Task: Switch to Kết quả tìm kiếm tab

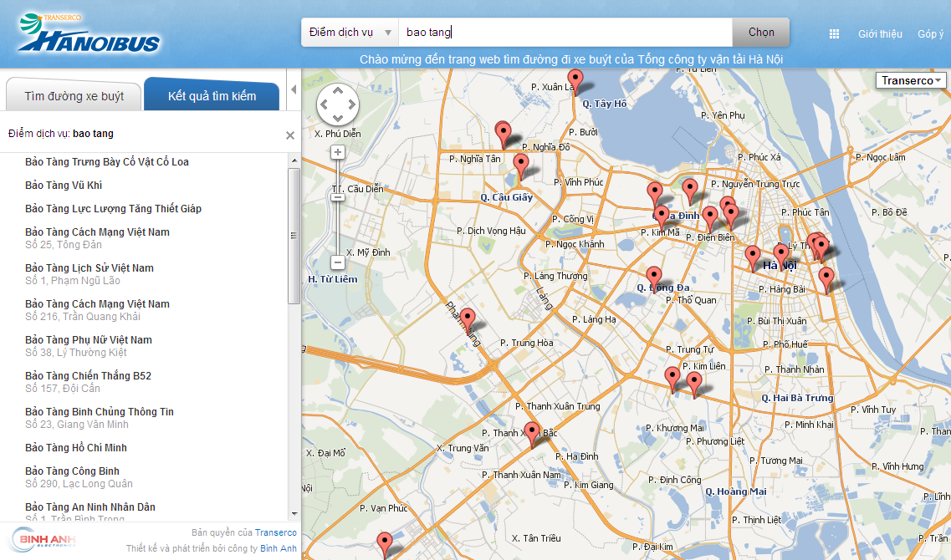Action: pyautogui.click(x=212, y=96)
